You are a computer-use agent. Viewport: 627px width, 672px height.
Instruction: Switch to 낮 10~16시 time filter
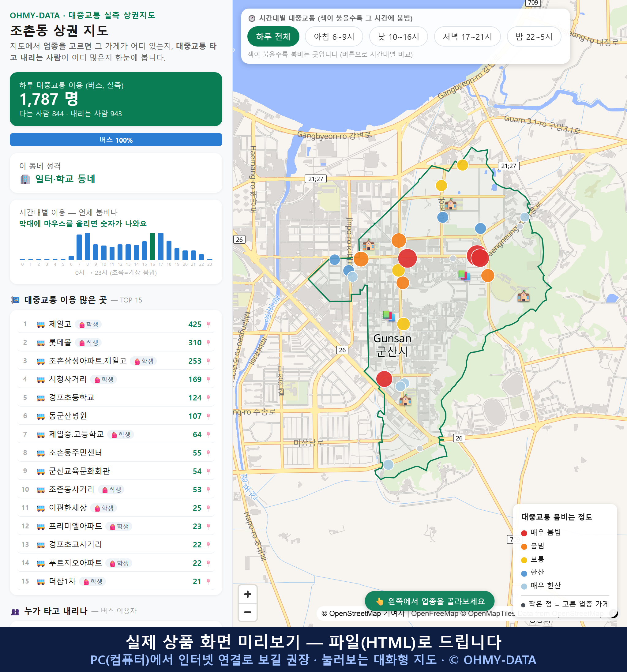click(x=399, y=36)
